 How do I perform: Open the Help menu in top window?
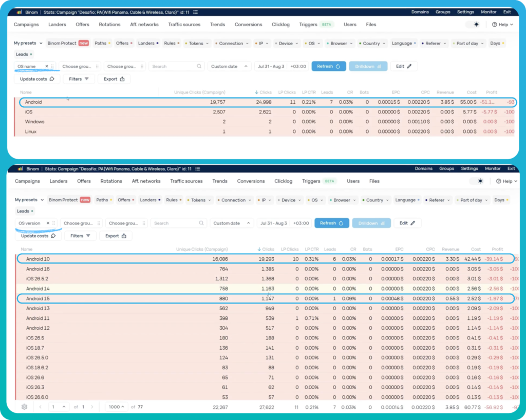point(502,25)
